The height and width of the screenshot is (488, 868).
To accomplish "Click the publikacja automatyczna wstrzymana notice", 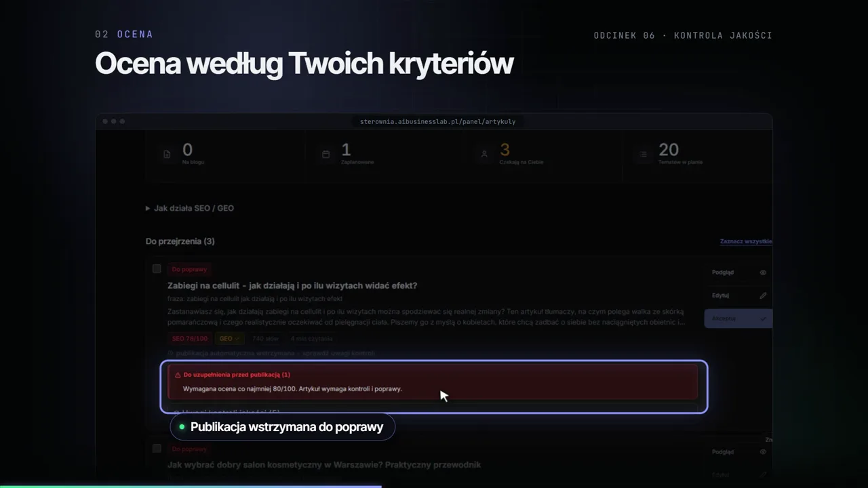I will [x=271, y=353].
